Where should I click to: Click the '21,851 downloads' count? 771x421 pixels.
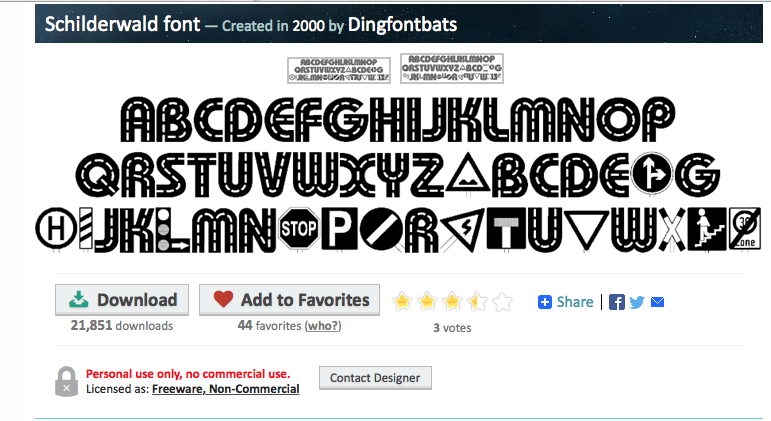(121, 326)
